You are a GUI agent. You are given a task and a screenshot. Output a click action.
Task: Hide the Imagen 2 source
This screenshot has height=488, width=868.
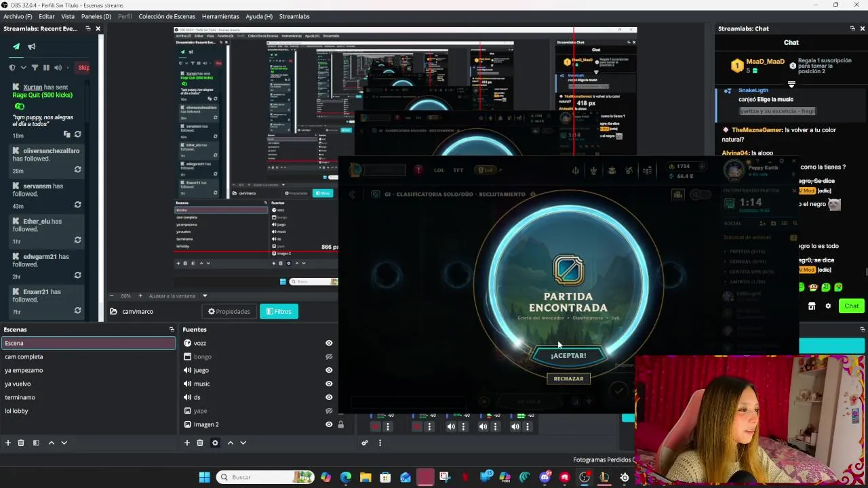point(329,424)
